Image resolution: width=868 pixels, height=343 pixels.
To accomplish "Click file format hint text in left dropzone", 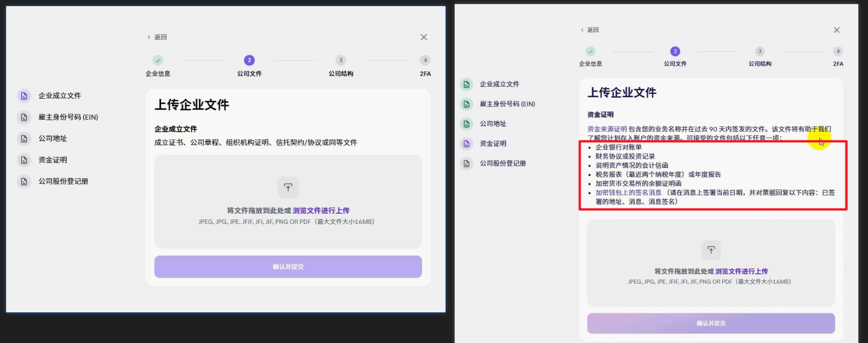I will [286, 222].
